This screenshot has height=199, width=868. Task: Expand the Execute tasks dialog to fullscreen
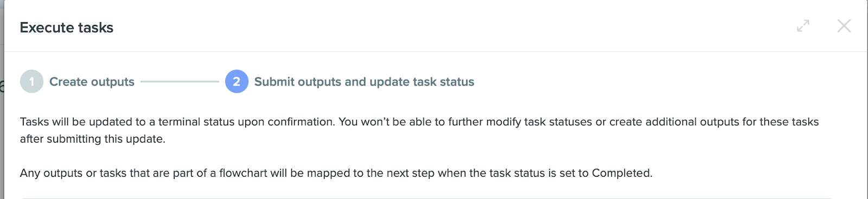803,25
